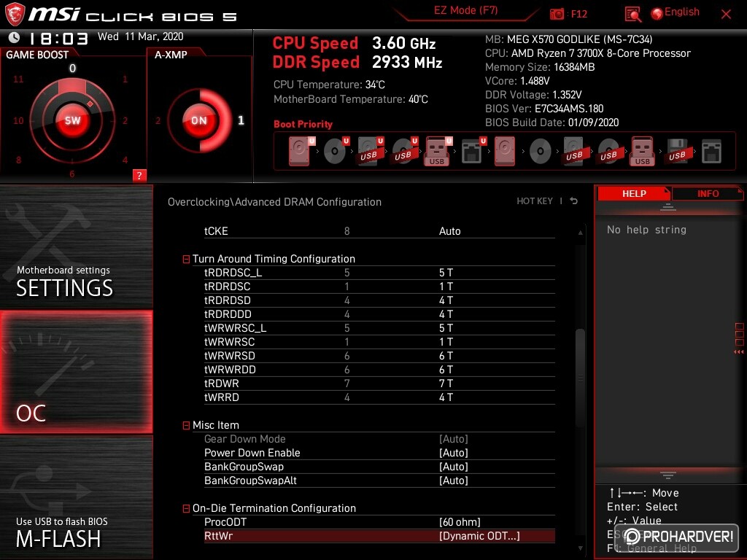The width and height of the screenshot is (747, 560).
Task: Click the date Wed 11 Mar, 2020
Action: tap(140, 36)
